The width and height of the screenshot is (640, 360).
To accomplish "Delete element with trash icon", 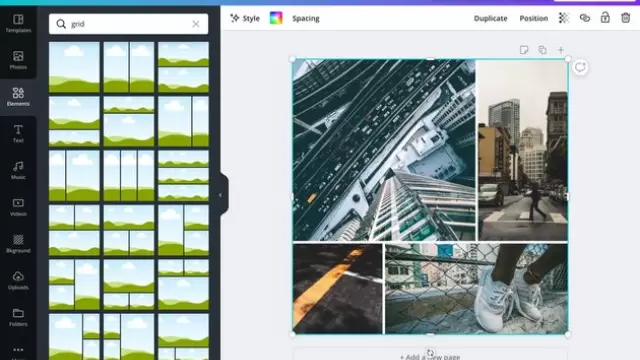I will (626, 18).
